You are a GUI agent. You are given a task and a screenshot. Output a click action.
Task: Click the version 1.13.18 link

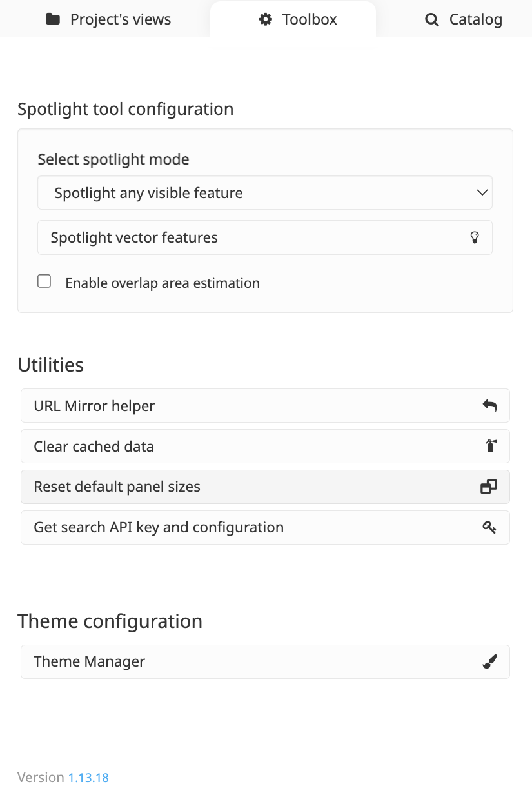tap(88, 777)
